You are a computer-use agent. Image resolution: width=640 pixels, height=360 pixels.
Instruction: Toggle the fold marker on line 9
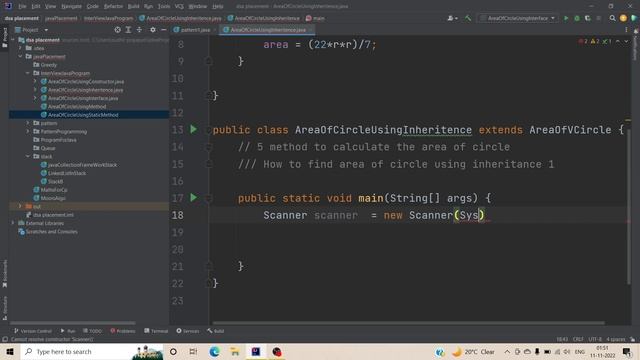click(x=209, y=61)
